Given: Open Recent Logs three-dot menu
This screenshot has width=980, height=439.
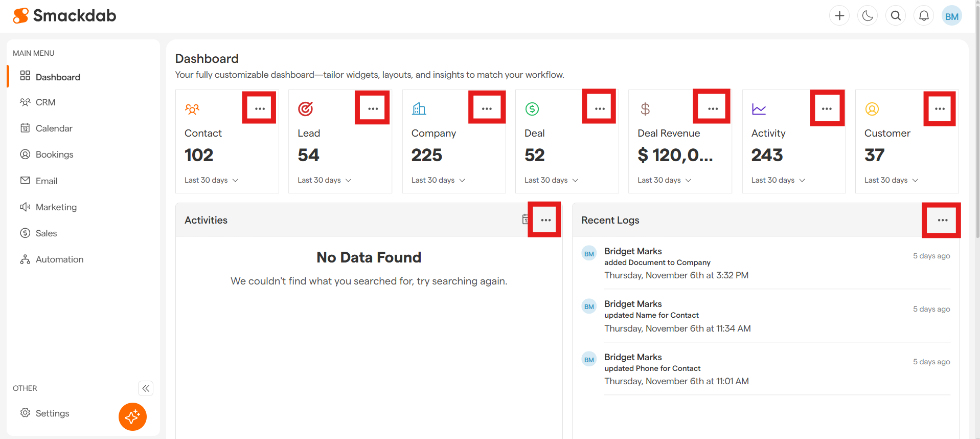Looking at the screenshot, I should click(x=942, y=220).
